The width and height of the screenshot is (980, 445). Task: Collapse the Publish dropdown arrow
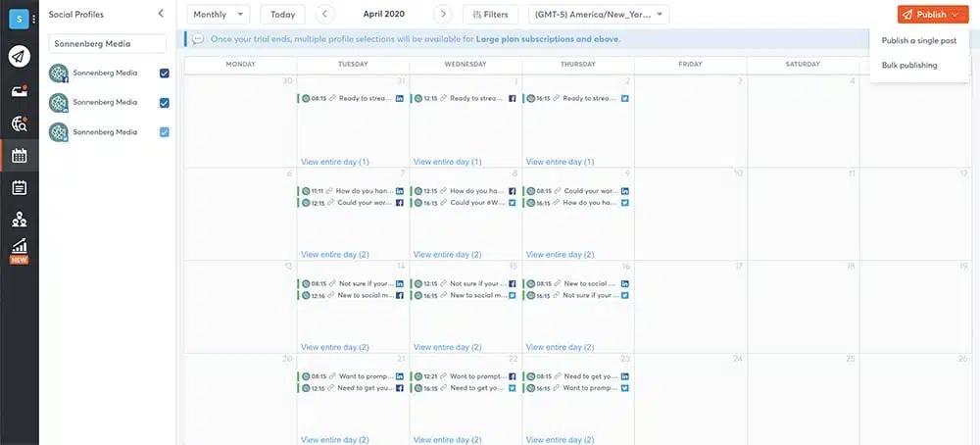click(x=955, y=15)
